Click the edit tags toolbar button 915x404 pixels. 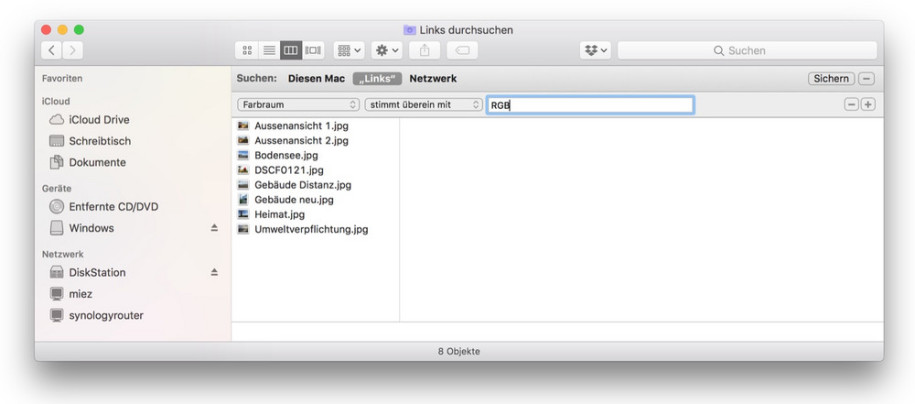pyautogui.click(x=462, y=50)
